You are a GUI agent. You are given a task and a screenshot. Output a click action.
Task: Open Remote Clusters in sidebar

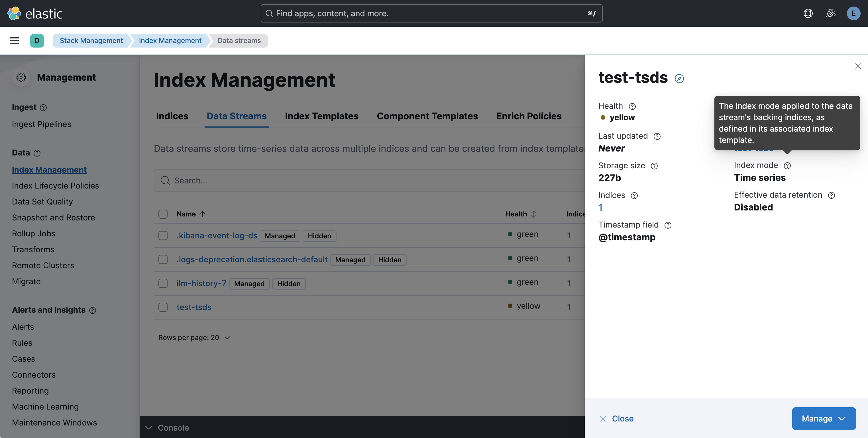43,265
